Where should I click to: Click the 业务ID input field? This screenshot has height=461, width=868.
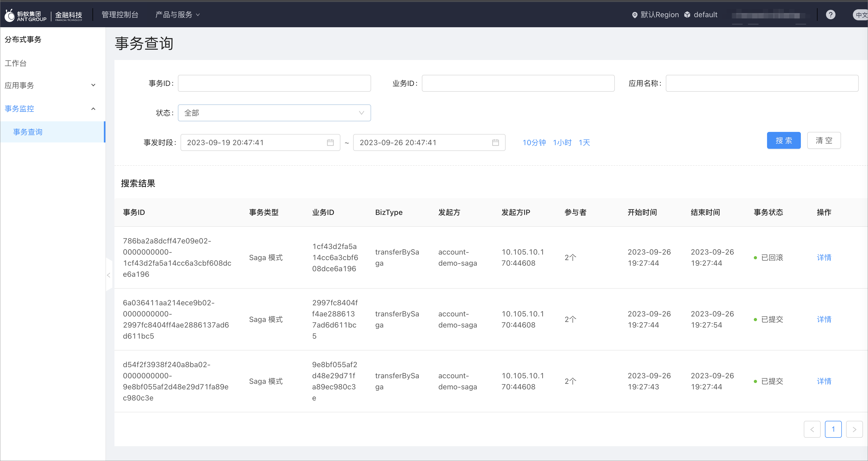[518, 83]
